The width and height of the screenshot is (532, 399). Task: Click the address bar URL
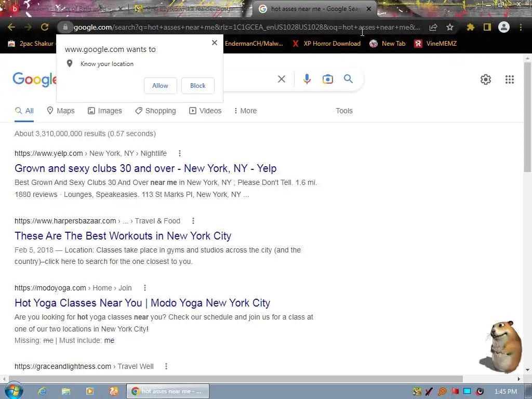pos(247,27)
